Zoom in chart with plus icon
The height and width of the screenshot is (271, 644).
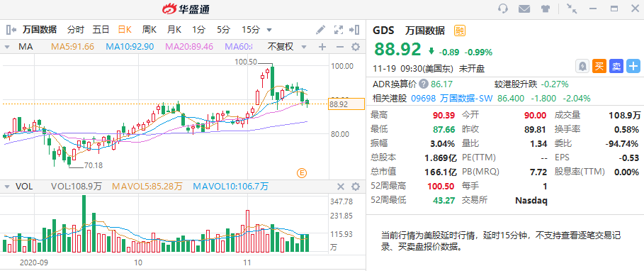[322, 47]
